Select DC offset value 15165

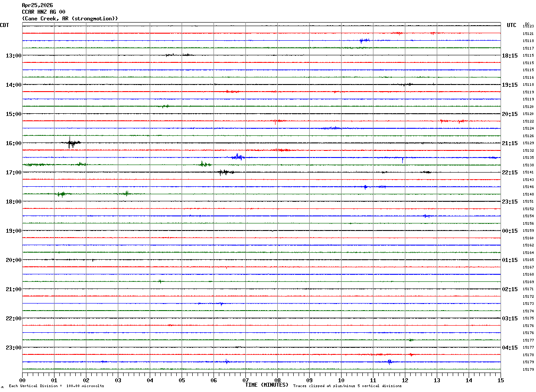528,260
